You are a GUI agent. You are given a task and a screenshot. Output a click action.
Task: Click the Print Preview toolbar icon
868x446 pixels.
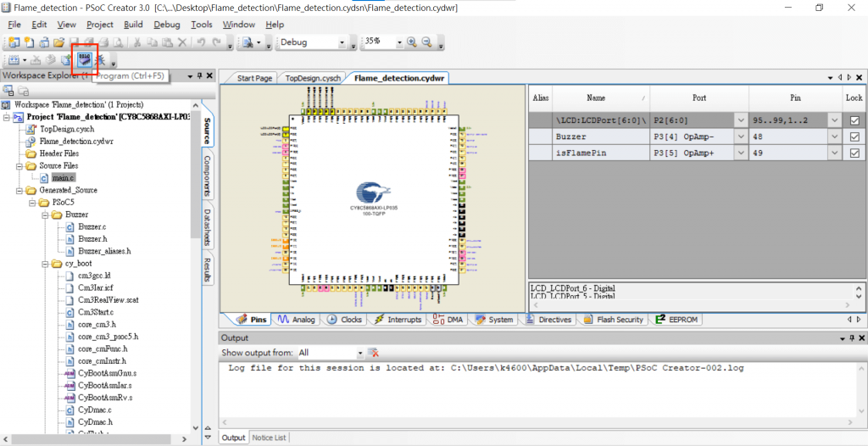(118, 42)
